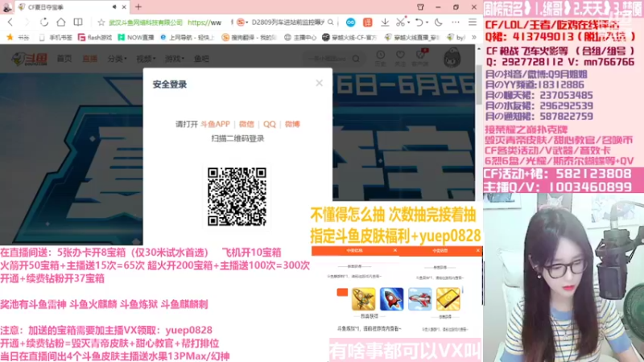Choose QQ login option

pos(270,124)
